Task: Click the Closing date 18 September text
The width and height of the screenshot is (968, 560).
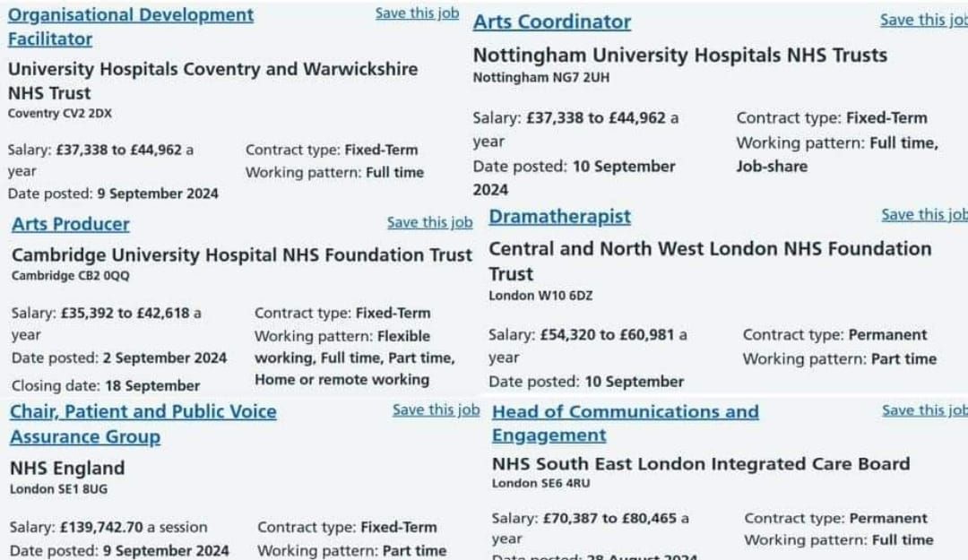Action: click(x=106, y=386)
